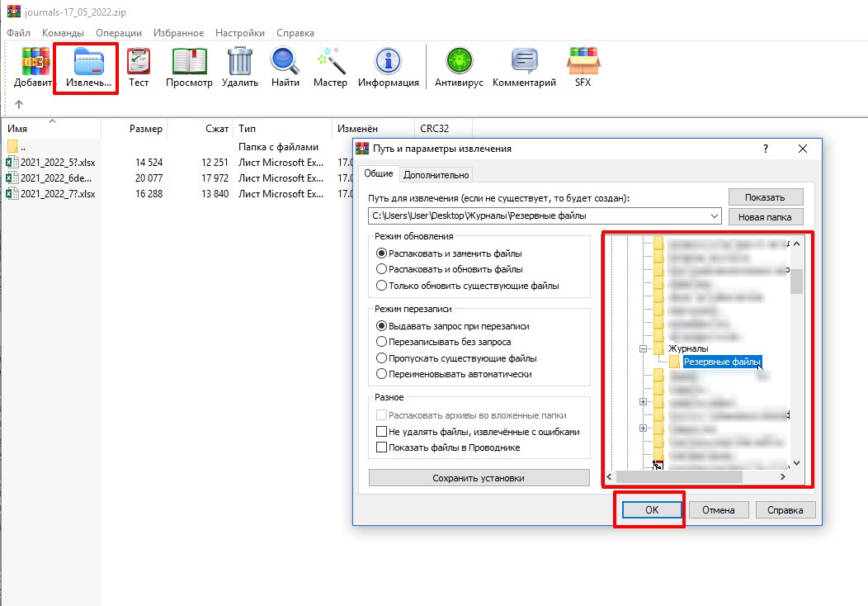Go up one level arrow icon
Viewport: 868px width, 606px height.
[x=19, y=104]
